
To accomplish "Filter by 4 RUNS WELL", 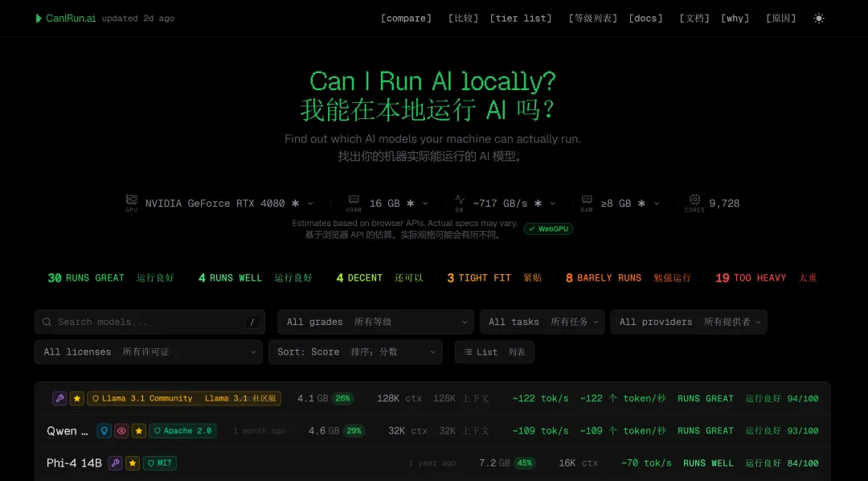I will [256, 277].
